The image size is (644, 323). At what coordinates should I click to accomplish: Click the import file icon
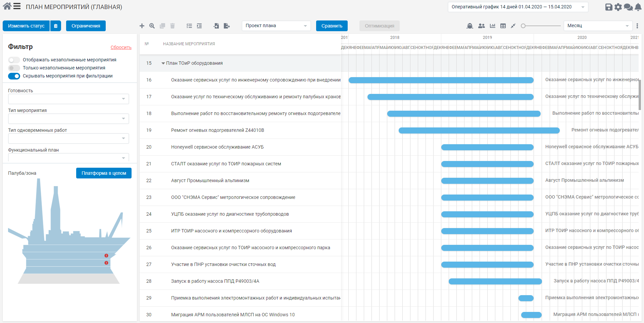pyautogui.click(x=216, y=26)
